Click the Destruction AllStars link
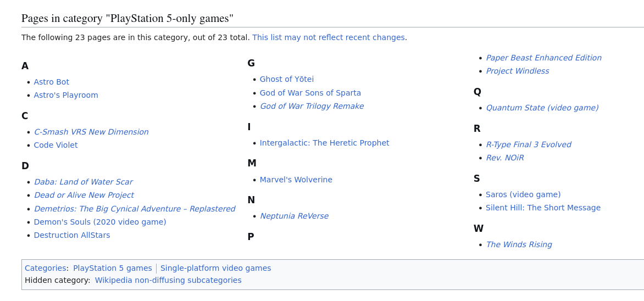Image resolution: width=644 pixels, height=301 pixels. [x=72, y=235]
